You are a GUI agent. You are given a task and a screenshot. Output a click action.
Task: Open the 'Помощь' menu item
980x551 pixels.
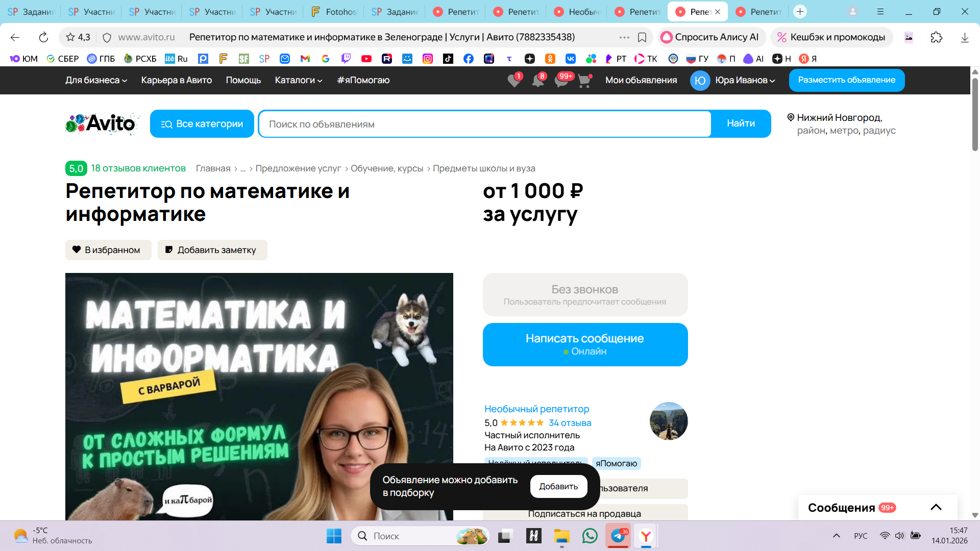[243, 80]
